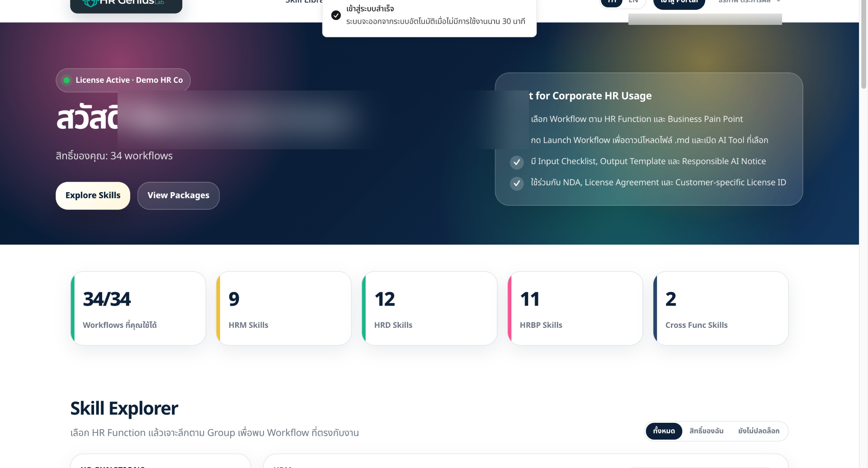868x468 pixels.
Task: Click the 12 HRD Skills card
Action: 429,308
